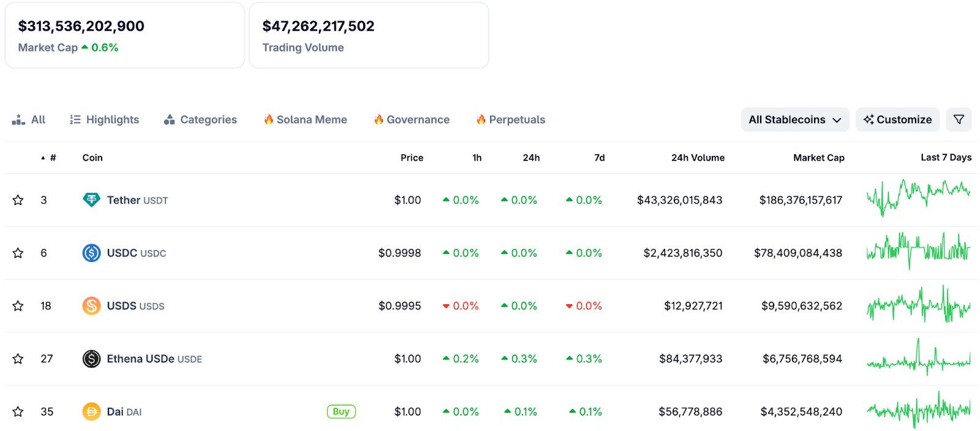Click the Ethena USDe coin icon
This screenshot has width=980, height=431.
point(91,359)
